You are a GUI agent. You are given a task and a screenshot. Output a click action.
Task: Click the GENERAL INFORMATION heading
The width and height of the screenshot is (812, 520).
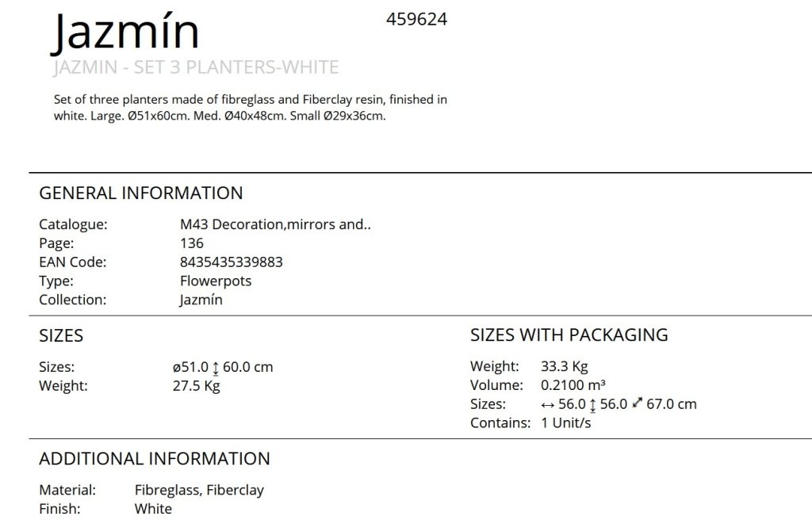point(141,193)
